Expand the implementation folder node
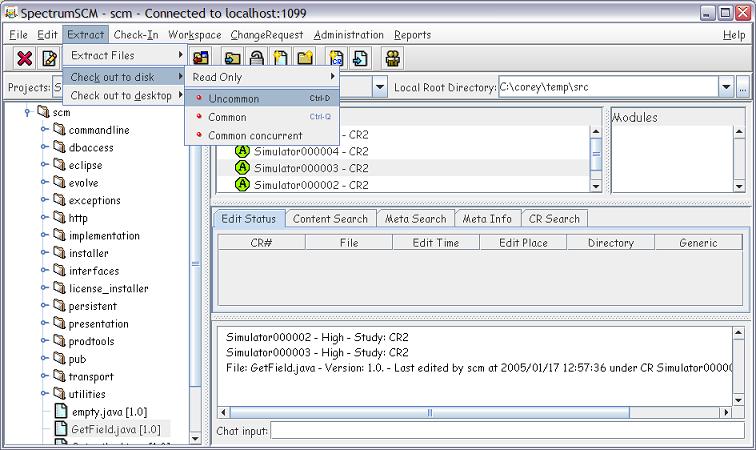756x450 pixels. [x=44, y=235]
